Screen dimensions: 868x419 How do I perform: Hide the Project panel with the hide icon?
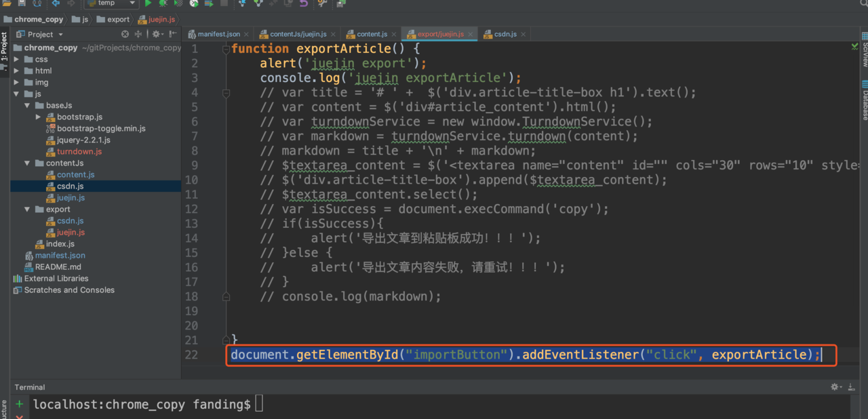pyautogui.click(x=173, y=34)
